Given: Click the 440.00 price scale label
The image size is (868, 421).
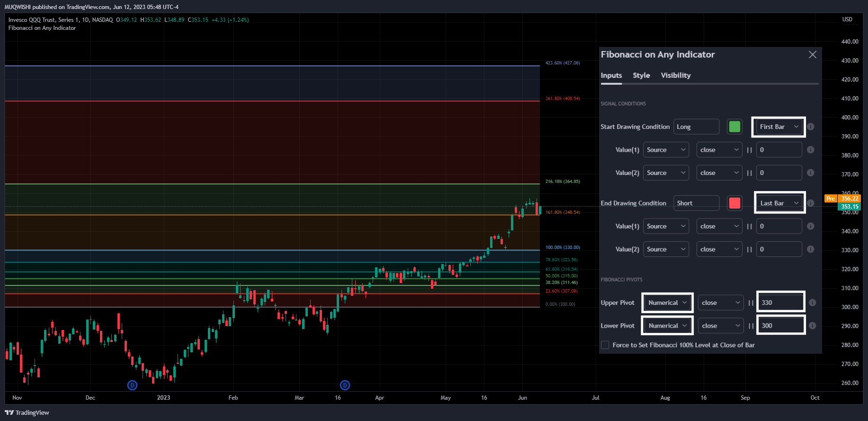Looking at the screenshot, I should (x=850, y=42).
